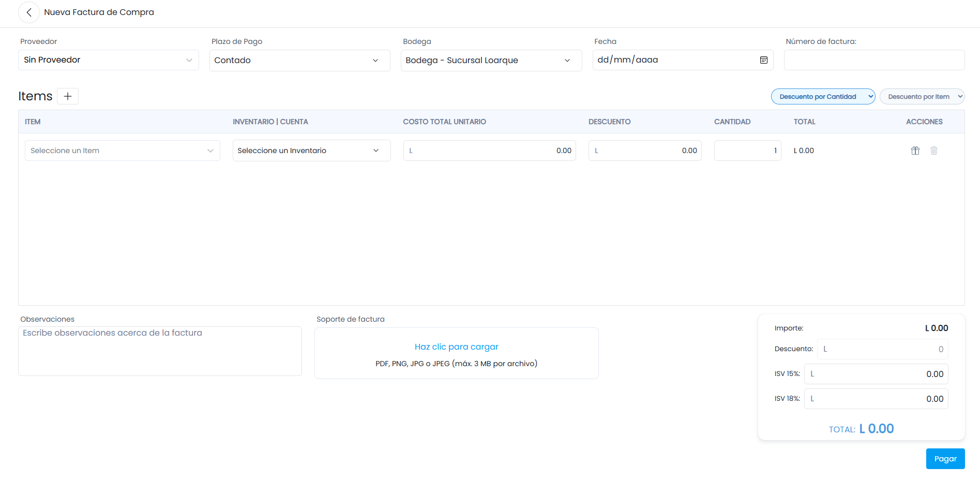Focus the Observaciones text area
This screenshot has width=980, height=482.
pyautogui.click(x=160, y=351)
